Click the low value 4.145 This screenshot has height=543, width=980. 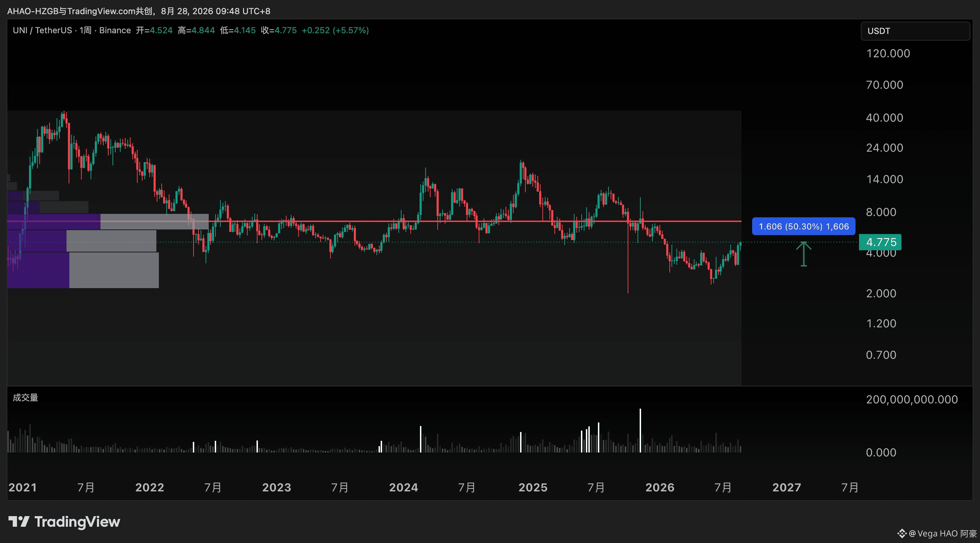click(x=244, y=30)
